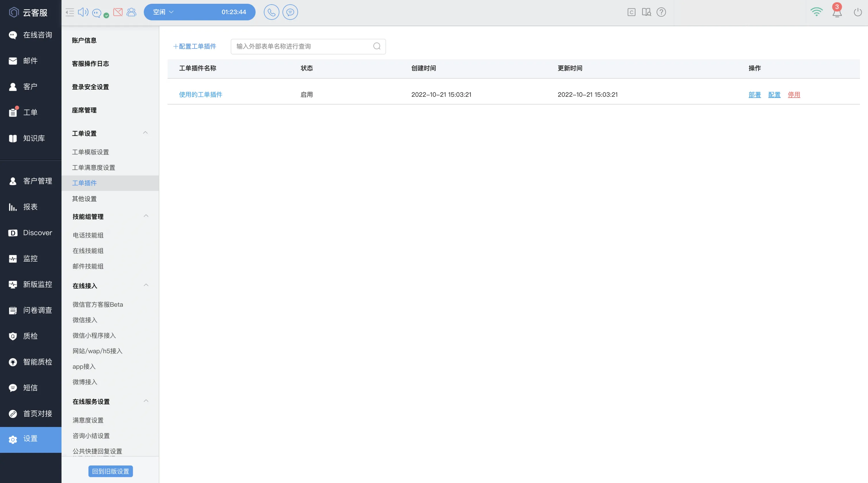Screen dimensions: 868x483
Task: Click the 问卷调查 icon
Action: (x=13, y=310)
